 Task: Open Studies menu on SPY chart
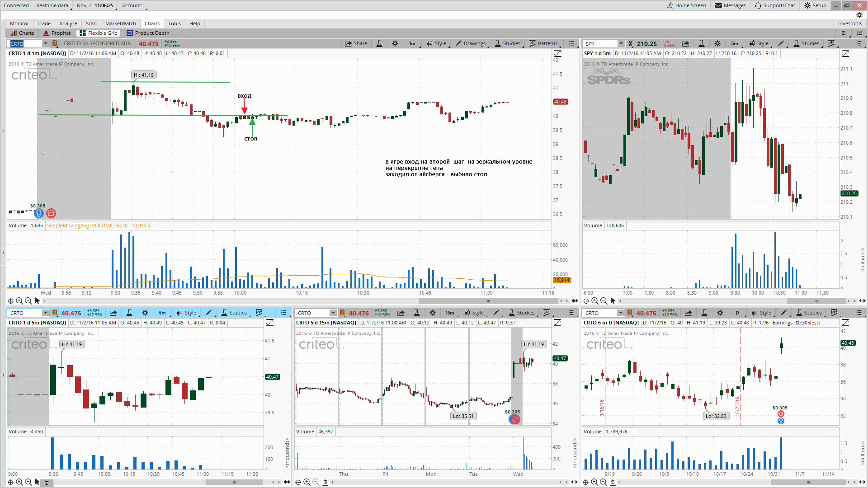tap(806, 43)
